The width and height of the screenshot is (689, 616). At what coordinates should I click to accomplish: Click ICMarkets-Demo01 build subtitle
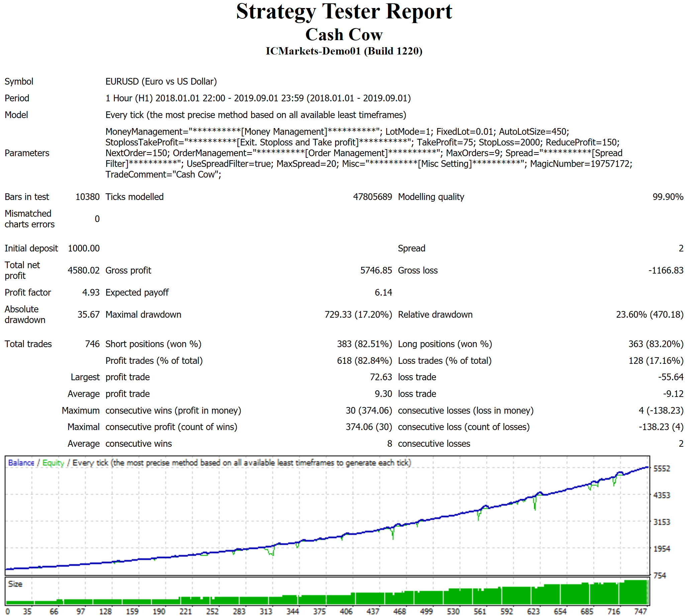point(344,51)
